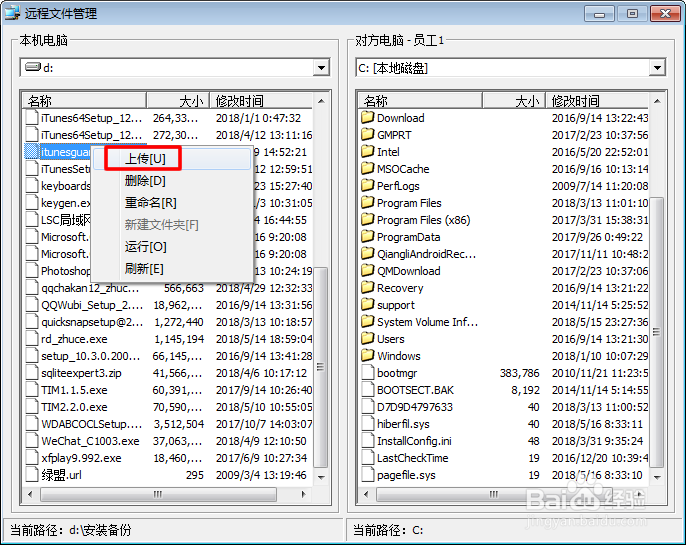Image resolution: width=686 pixels, height=545 pixels.
Task: Select the Program Files folder name
Action: 409,203
